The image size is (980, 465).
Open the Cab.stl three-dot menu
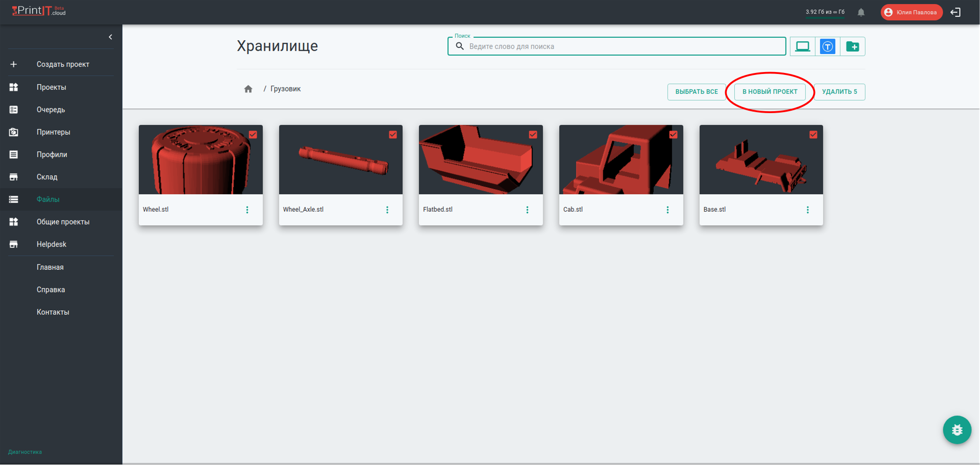coord(668,210)
